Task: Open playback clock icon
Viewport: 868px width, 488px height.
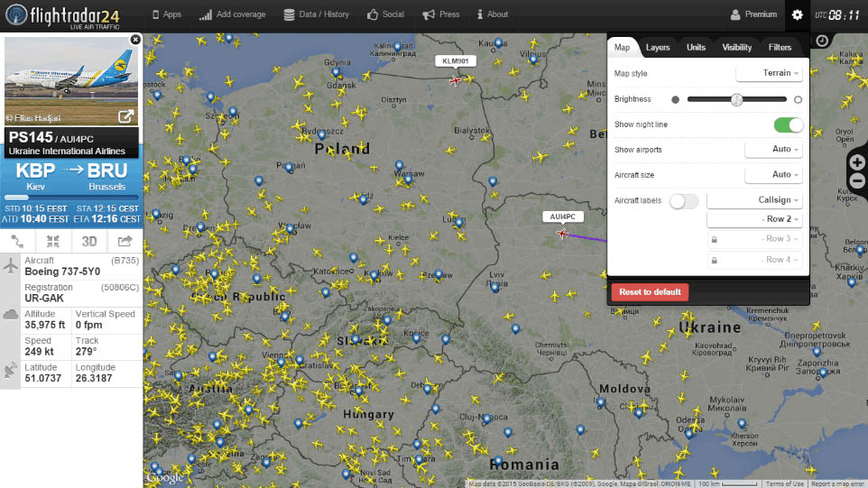Action: tap(822, 41)
